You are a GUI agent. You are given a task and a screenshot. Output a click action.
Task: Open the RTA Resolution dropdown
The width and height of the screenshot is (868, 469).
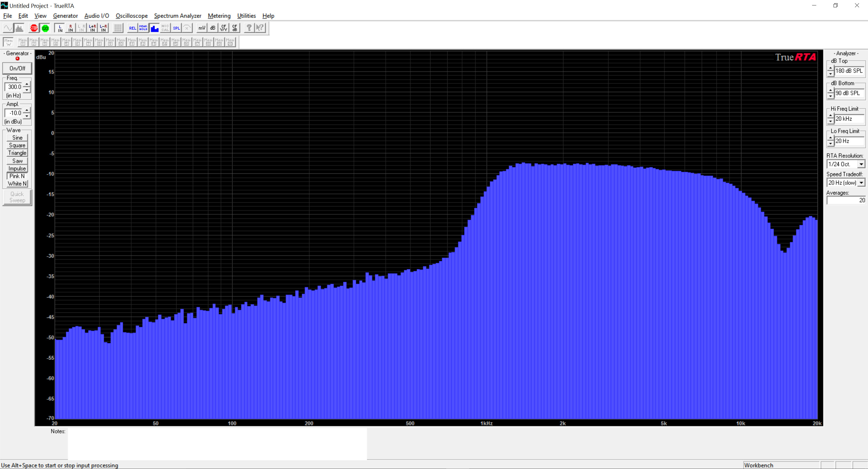click(861, 164)
